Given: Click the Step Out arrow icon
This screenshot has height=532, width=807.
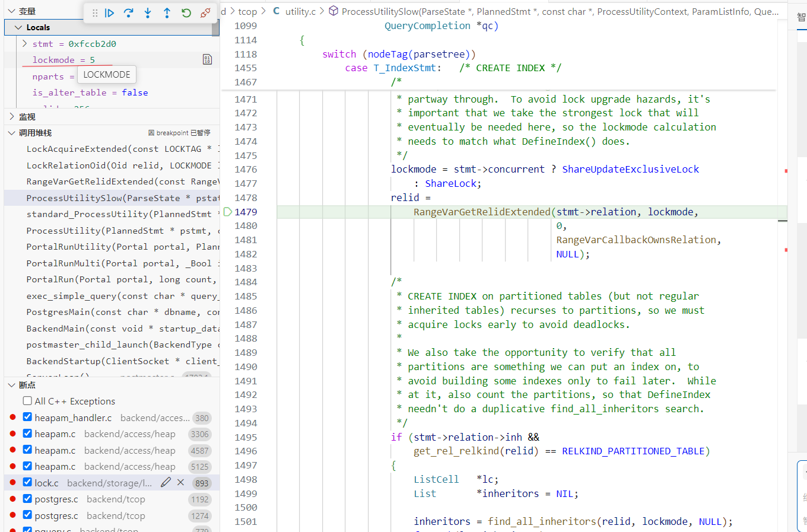Looking at the screenshot, I should [167, 13].
